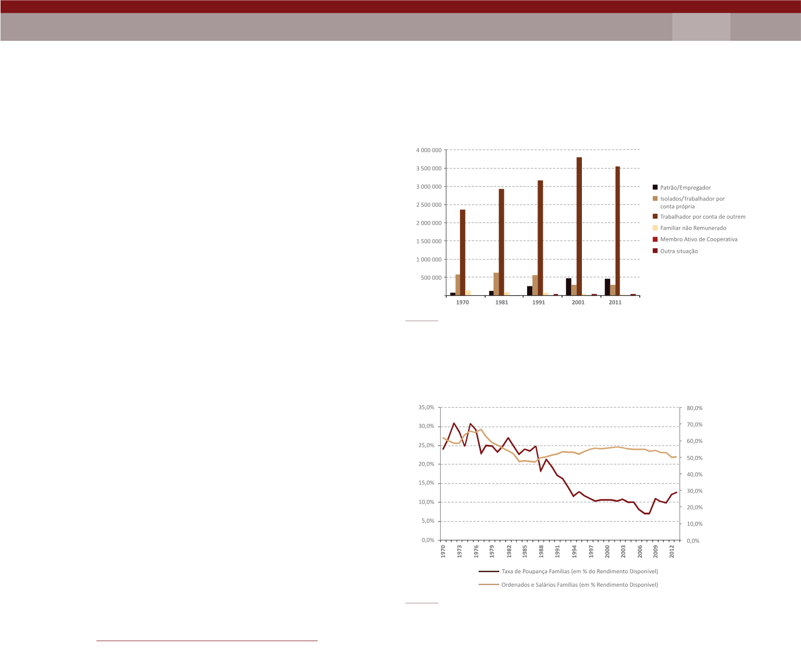The image size is (801, 672).
Task: Click the brown Trabalhador por conta de outrem swatch
Action: pos(655,217)
